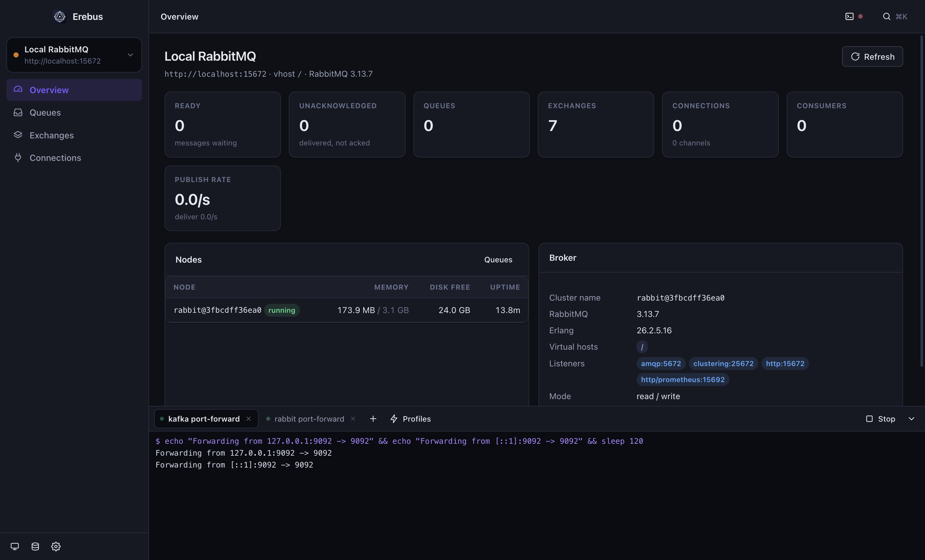Click the amqp:5672 listener tag
The image size is (925, 560).
(x=661, y=363)
